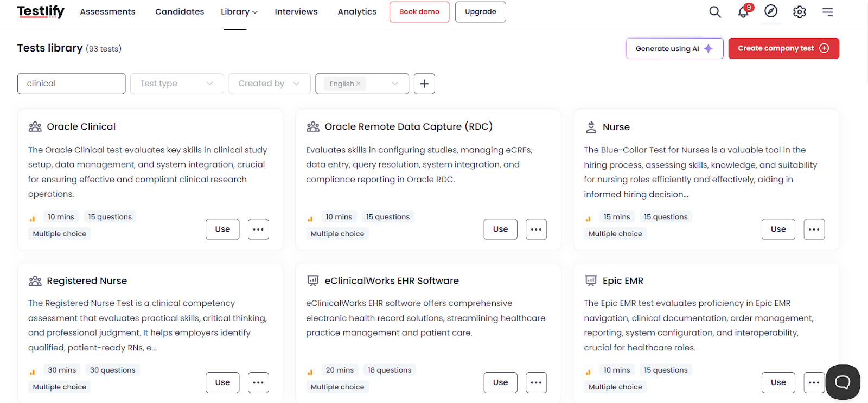
Task: Expand the Library menu
Action: [x=239, y=12]
